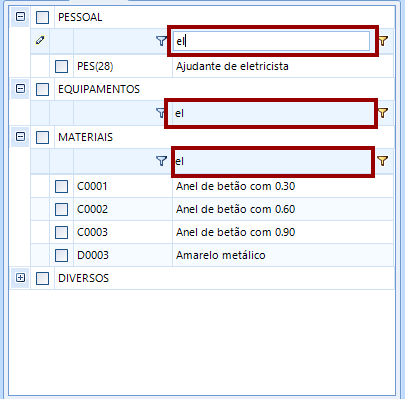The width and height of the screenshot is (405, 399).
Task: Click blue funnel icon in PESSOAL filter row
Action: point(161,41)
